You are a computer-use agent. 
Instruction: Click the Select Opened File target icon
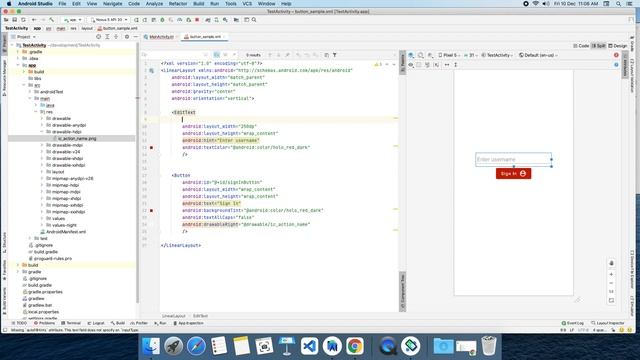click(x=98, y=37)
